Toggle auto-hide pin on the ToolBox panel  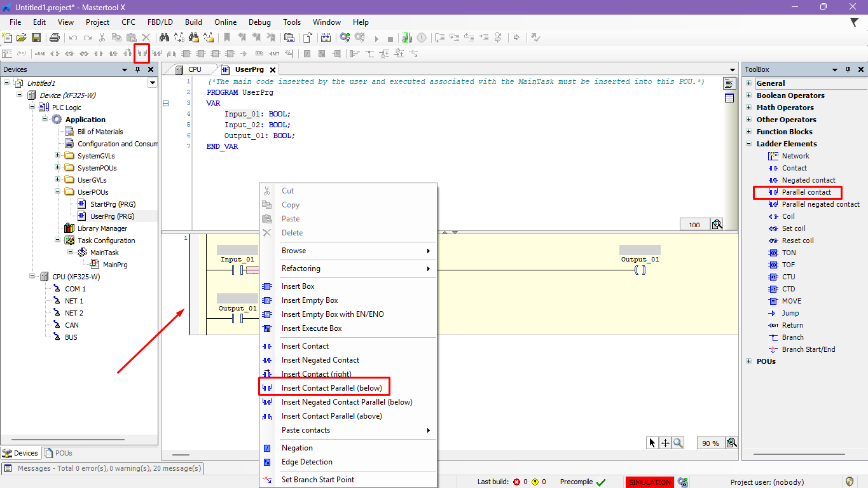848,69
